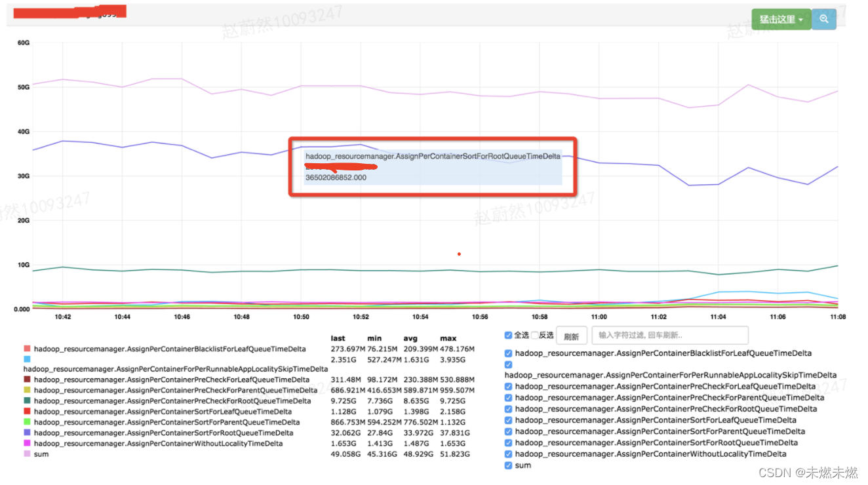Click the light blue LocalitySkip legend swatch
Viewport: 868px width, 485px height.
[x=27, y=359]
